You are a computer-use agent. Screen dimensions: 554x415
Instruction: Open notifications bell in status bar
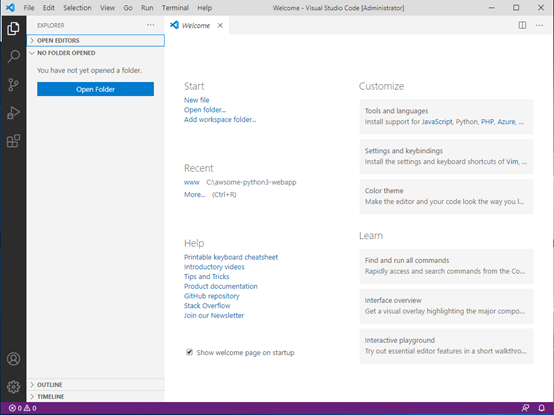click(541, 408)
